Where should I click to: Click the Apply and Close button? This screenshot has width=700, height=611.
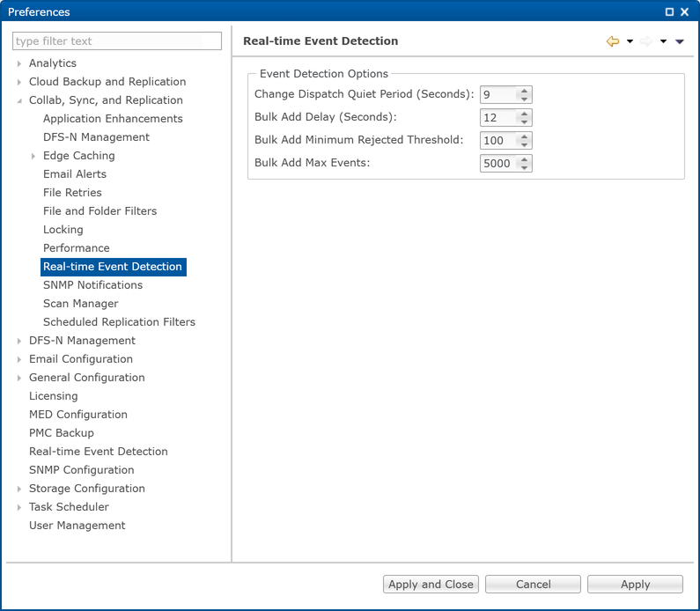(431, 585)
